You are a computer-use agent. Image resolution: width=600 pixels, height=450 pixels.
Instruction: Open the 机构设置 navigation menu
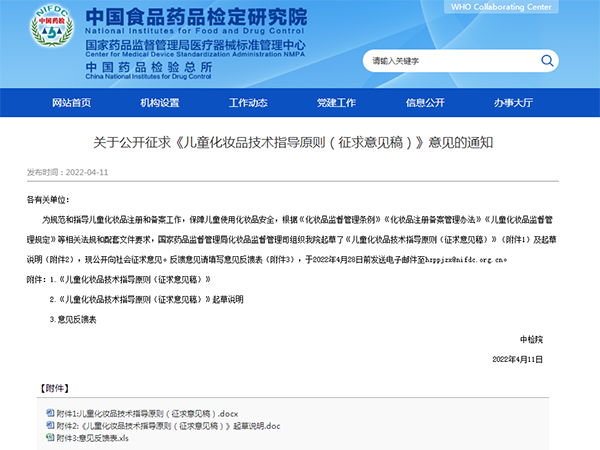pos(160,103)
